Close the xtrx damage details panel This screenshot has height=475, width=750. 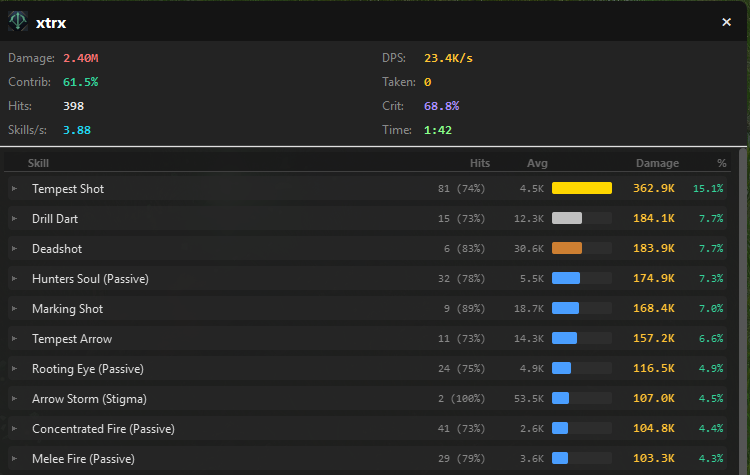click(x=726, y=22)
